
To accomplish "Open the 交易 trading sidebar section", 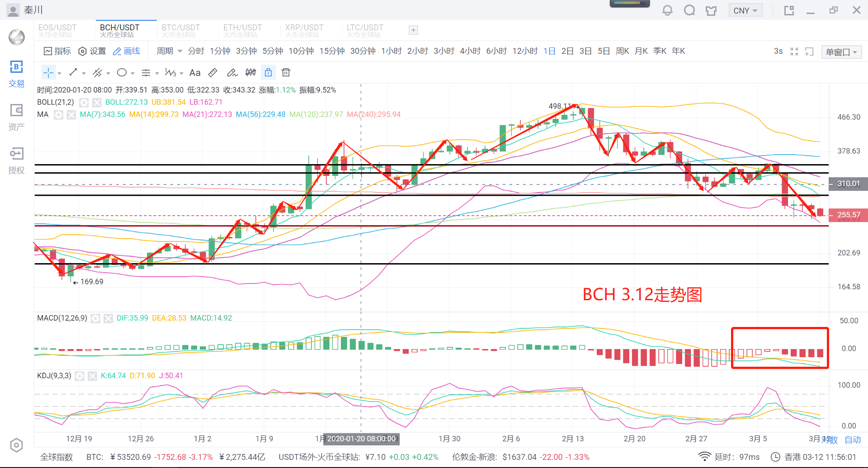I will (x=16, y=74).
